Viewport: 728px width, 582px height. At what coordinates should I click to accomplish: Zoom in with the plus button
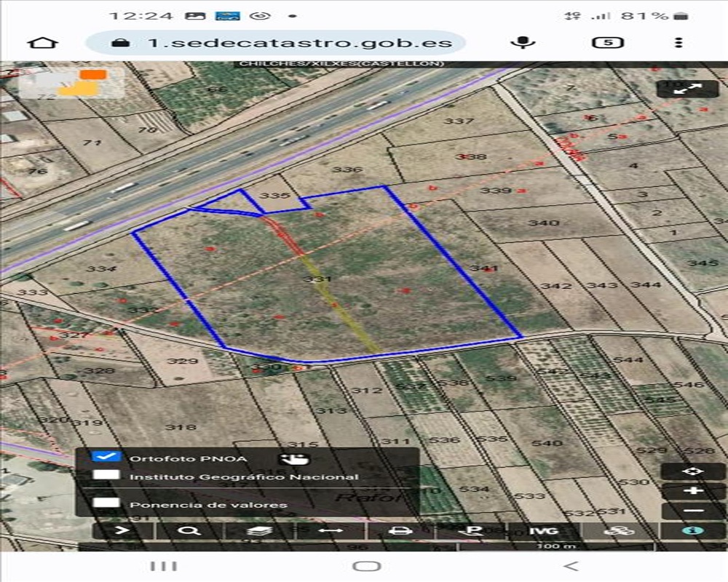[693, 491]
